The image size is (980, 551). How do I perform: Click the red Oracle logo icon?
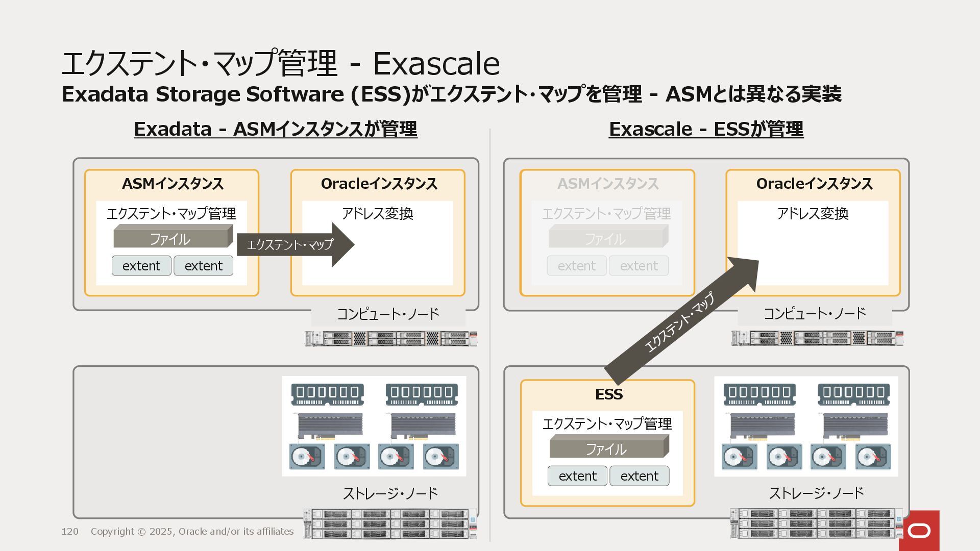tap(919, 531)
